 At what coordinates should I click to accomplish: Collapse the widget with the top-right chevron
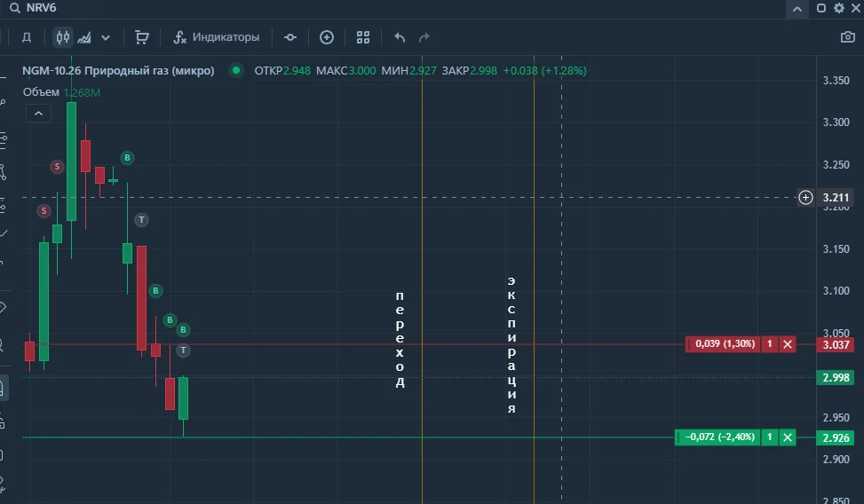(797, 9)
